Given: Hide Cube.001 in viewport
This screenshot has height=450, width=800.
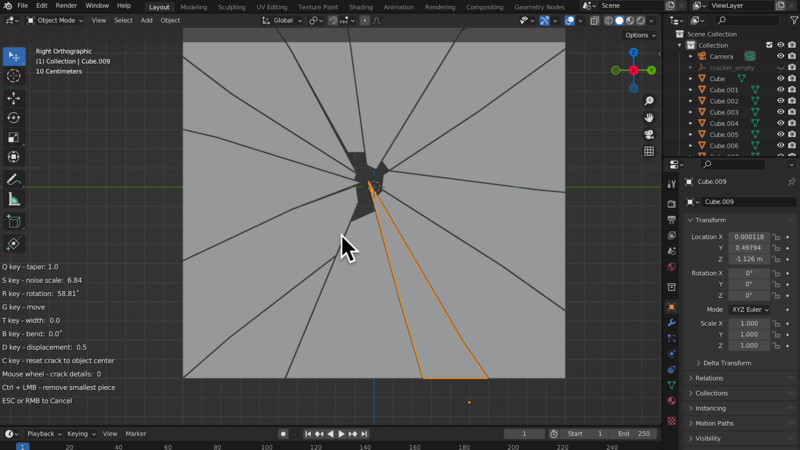Looking at the screenshot, I should click(781, 90).
